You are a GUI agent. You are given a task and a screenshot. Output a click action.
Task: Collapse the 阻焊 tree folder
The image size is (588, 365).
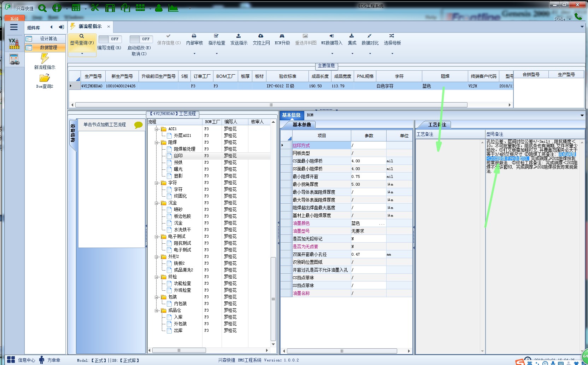click(x=157, y=143)
